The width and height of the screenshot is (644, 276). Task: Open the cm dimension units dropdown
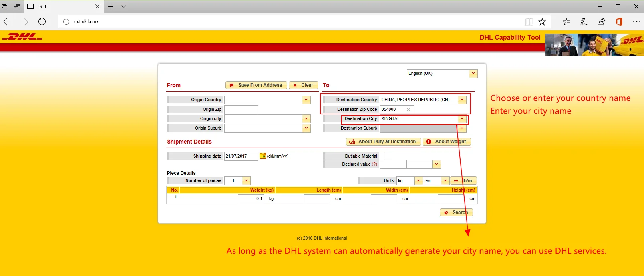445,181
